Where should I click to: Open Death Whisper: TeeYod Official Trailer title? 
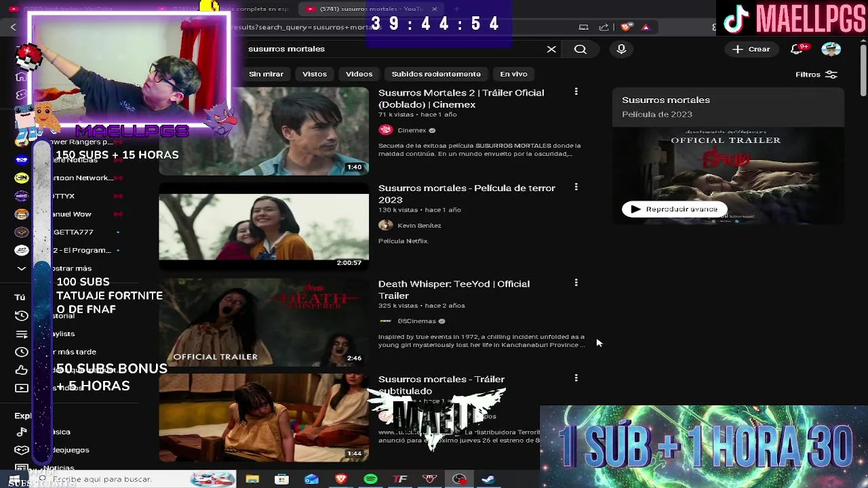[454, 289]
